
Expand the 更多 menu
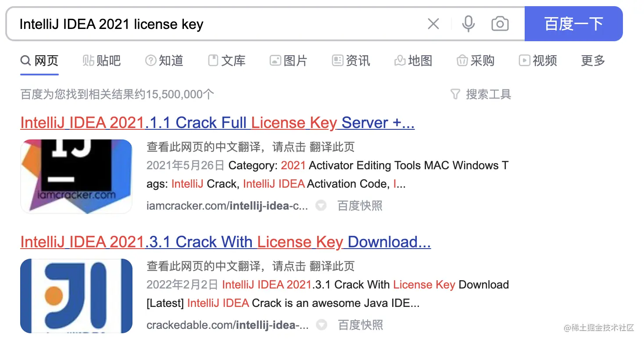click(593, 61)
